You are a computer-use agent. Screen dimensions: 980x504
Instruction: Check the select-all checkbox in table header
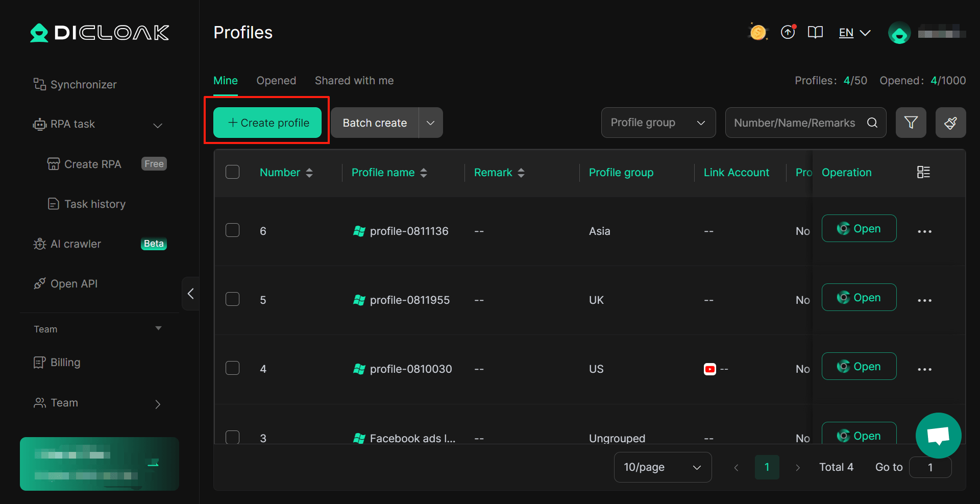point(232,172)
